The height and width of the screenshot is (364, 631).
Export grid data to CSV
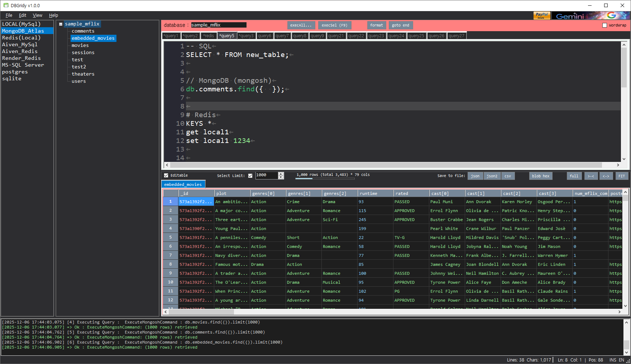coord(508,176)
